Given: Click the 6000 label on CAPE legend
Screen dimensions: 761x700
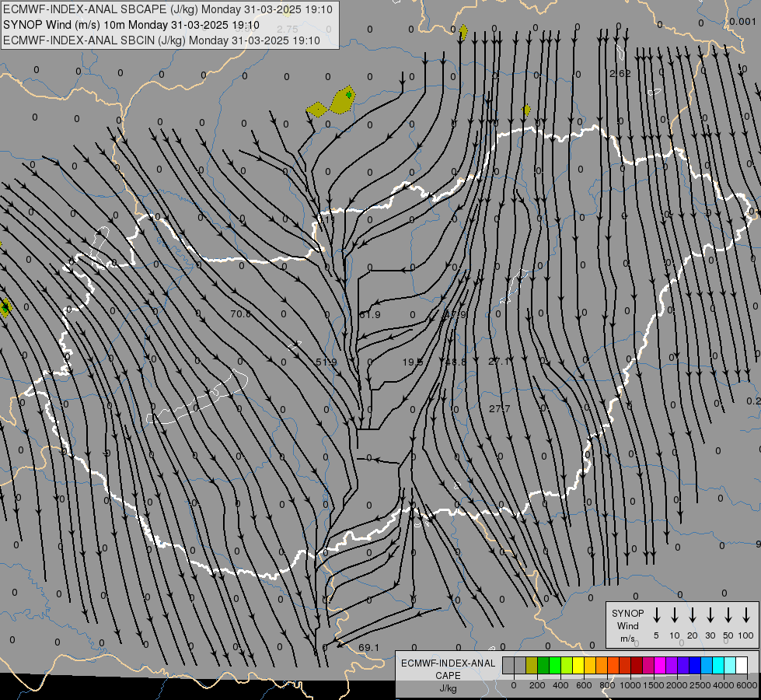Looking at the screenshot, I should [x=747, y=685].
